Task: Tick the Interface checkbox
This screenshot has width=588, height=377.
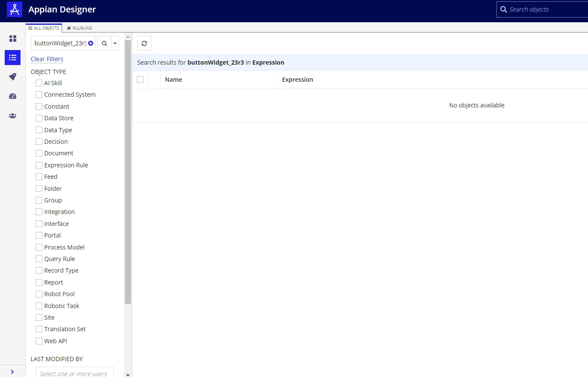Action: 39,224
